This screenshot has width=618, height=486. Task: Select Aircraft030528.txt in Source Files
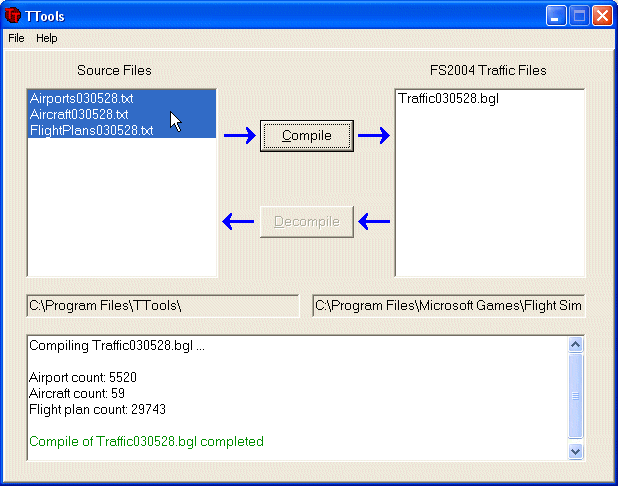(x=79, y=114)
